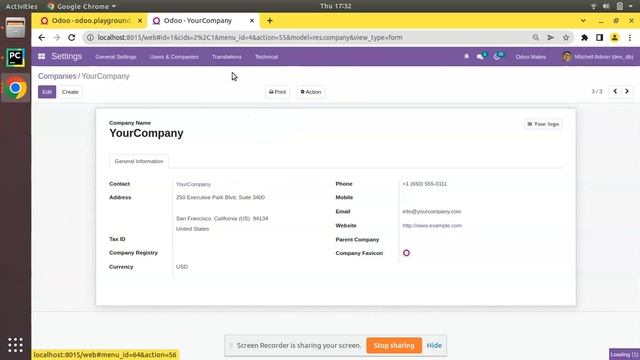Open the Odoo apps grid menu
Viewport: 640px width, 360px height.
pyautogui.click(x=41, y=56)
